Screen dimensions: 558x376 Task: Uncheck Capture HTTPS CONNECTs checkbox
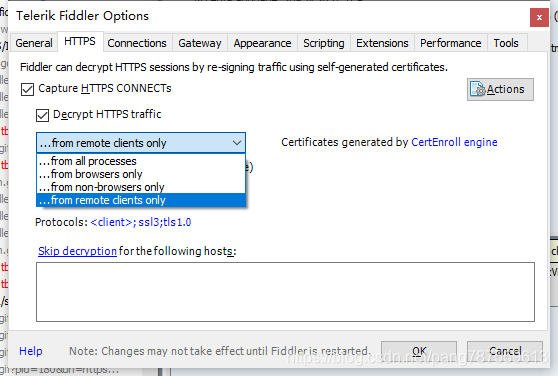(27, 89)
